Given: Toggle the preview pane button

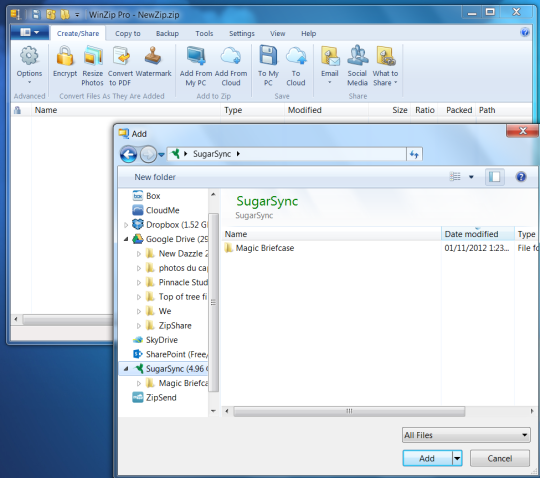Looking at the screenshot, I should tap(495, 177).
